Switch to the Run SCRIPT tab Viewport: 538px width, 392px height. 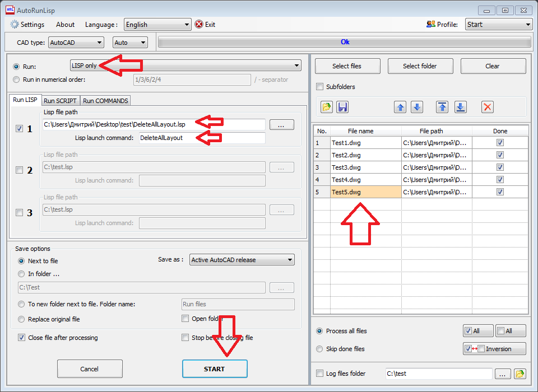point(61,100)
